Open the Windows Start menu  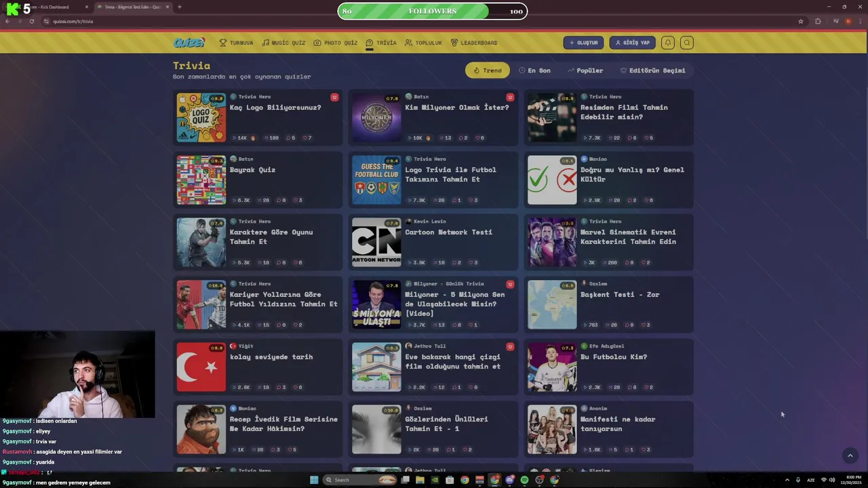click(x=314, y=480)
